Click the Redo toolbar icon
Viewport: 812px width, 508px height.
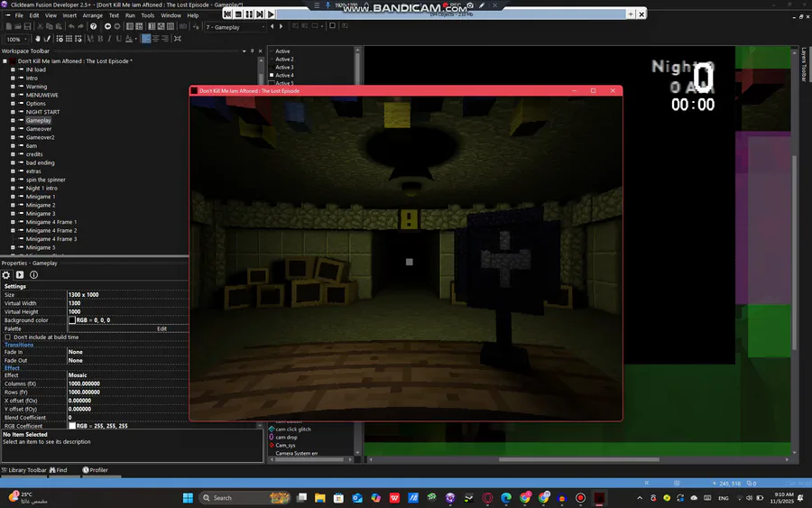coord(81,26)
